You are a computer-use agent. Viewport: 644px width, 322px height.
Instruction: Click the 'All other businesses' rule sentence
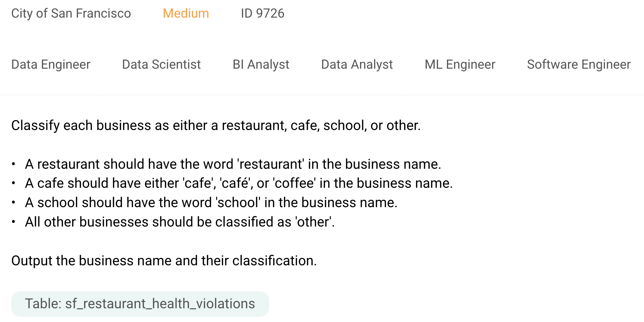pos(180,222)
